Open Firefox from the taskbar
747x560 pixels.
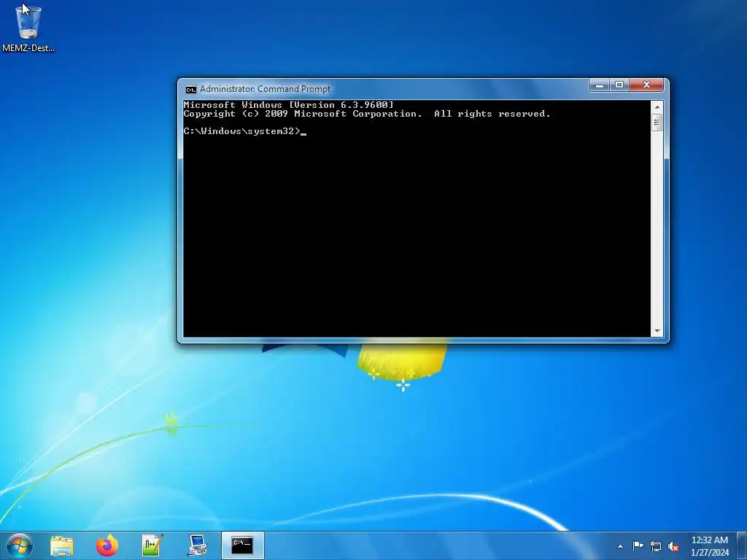(x=107, y=545)
